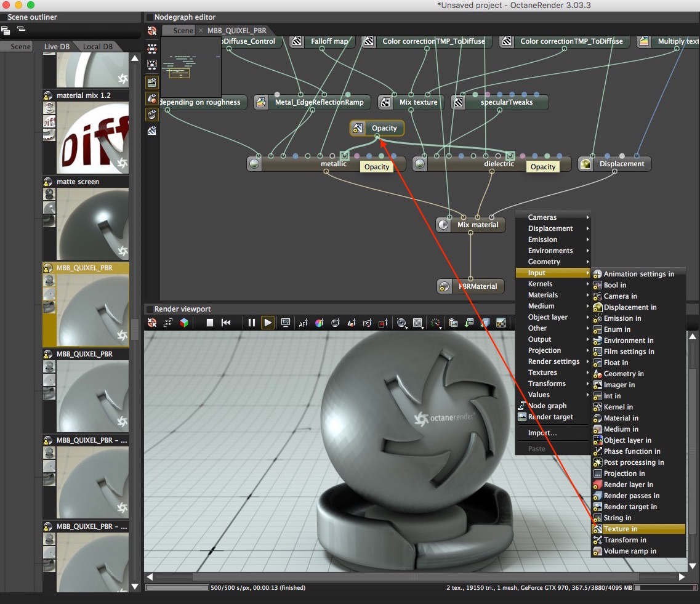Unfold the nodegraph with the top arrange icon
Viewport: 700px width, 604px height.
pos(152,48)
